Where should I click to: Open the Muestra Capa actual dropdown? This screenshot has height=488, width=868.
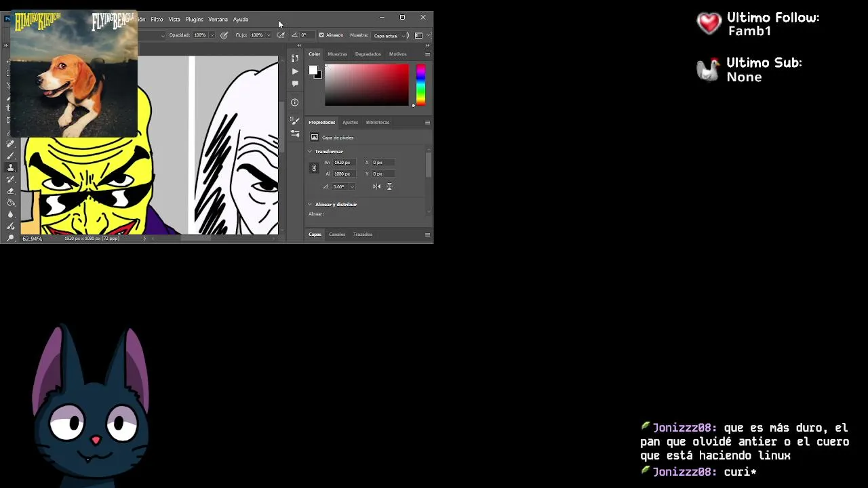(x=389, y=35)
